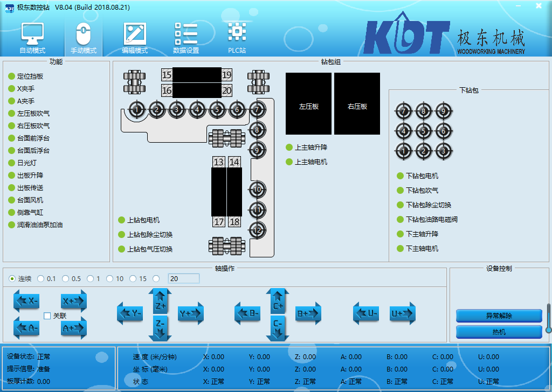This screenshot has height=392, width=552.
Task: Adjust the vertical slider beside device control
Action: point(549,318)
